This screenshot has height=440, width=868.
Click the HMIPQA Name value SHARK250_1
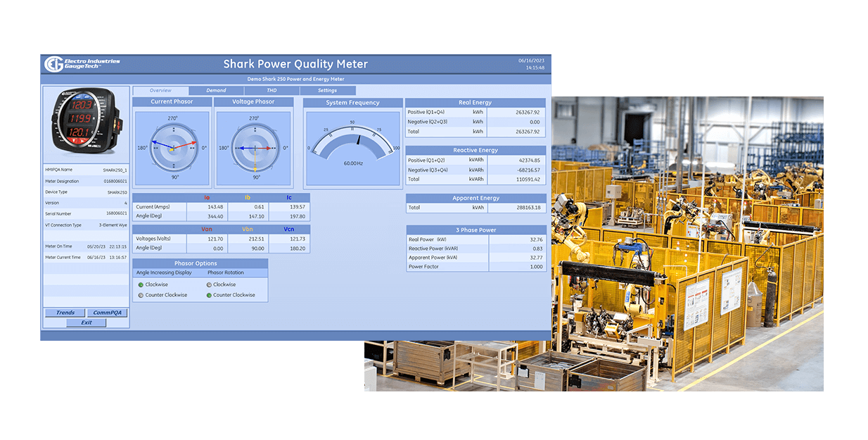pos(115,170)
